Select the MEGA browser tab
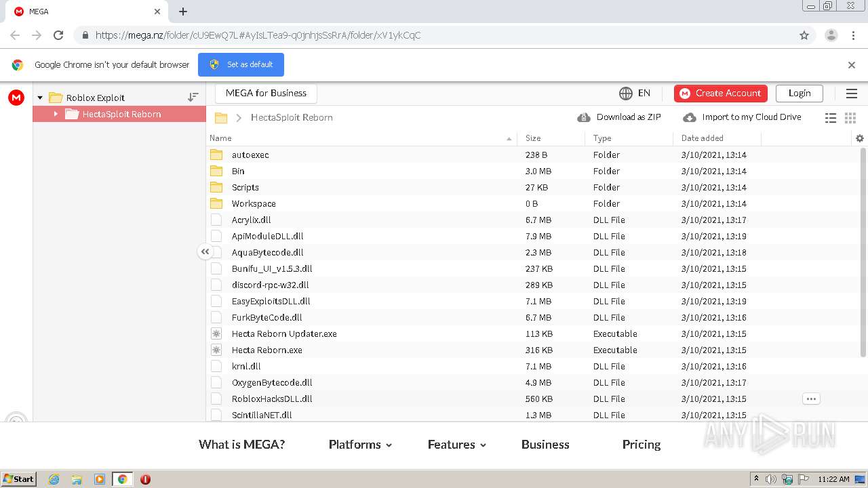 click(87, 12)
